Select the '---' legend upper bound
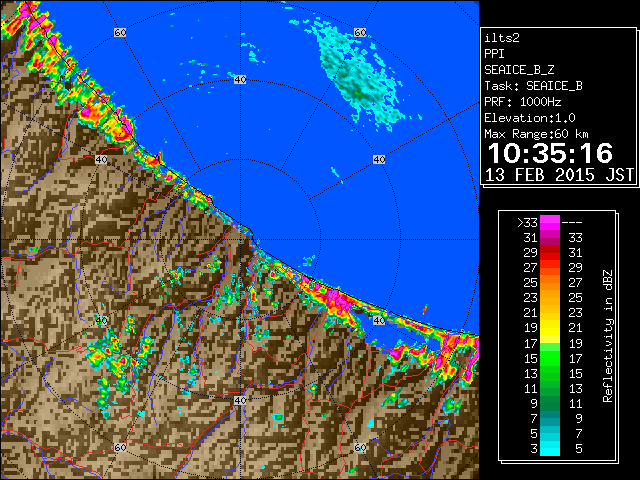640x480 pixels. tap(572, 223)
